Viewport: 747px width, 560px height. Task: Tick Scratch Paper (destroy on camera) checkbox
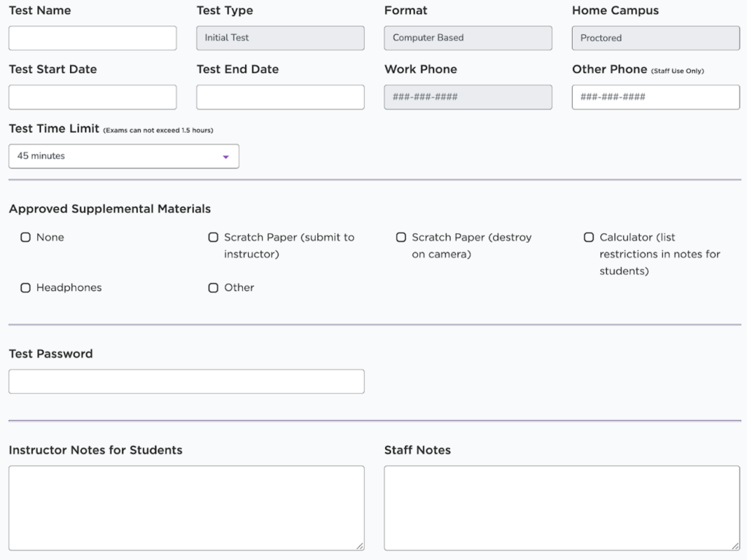point(401,238)
